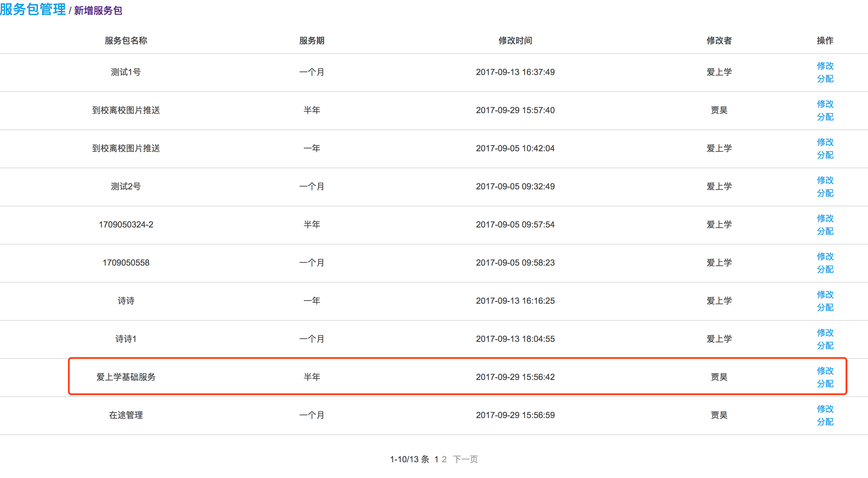Click 分配 for the 测试1号 package
Screen dimensions: 868x478
point(825,79)
